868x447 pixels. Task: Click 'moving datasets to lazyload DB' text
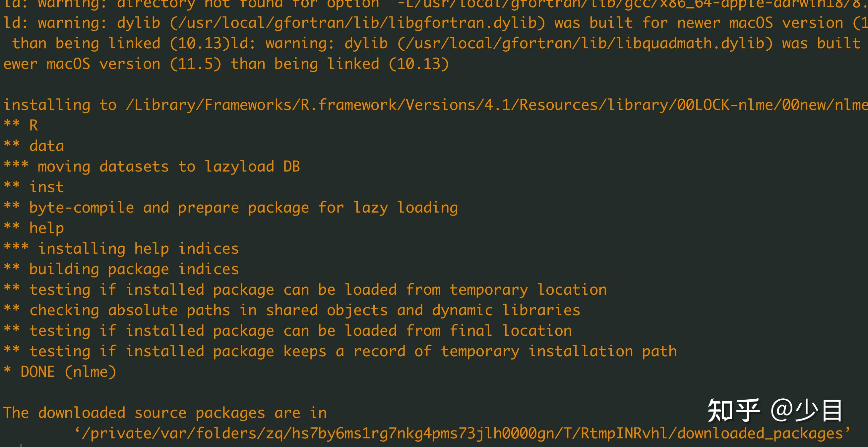point(169,167)
